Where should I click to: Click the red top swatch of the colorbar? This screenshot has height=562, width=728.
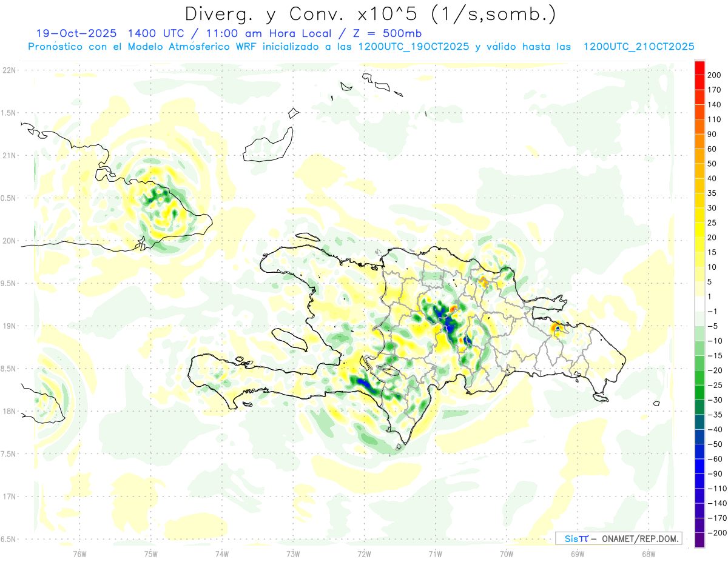point(699,68)
